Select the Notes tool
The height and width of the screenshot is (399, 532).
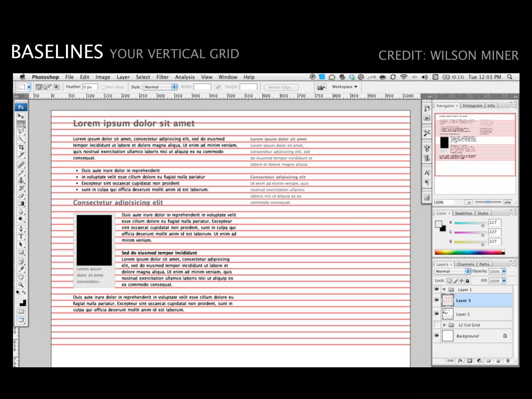pos(21,262)
